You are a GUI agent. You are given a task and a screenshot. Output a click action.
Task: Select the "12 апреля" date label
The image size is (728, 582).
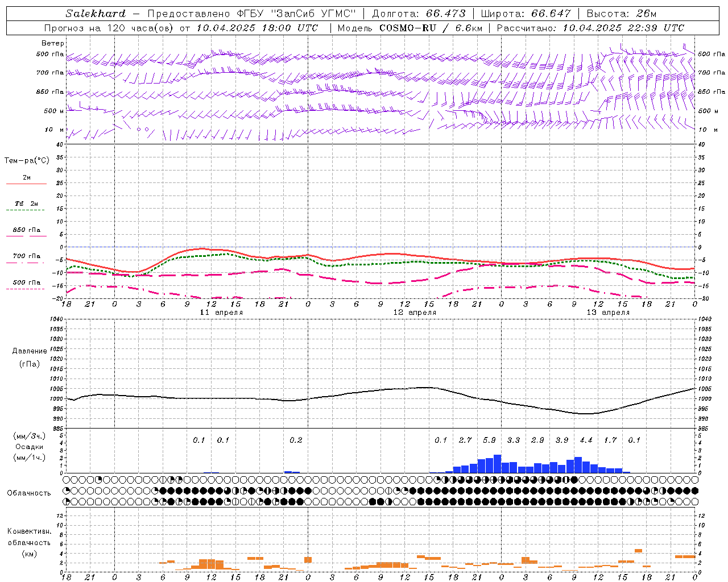(x=415, y=313)
